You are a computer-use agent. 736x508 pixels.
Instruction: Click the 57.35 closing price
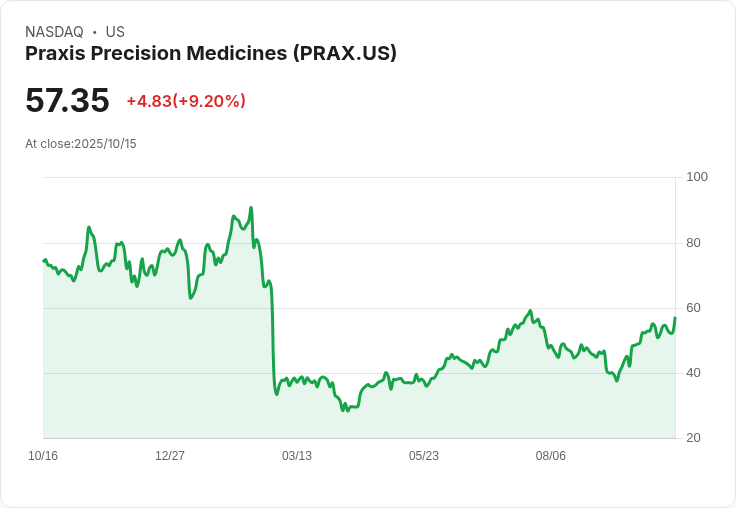coord(67,101)
